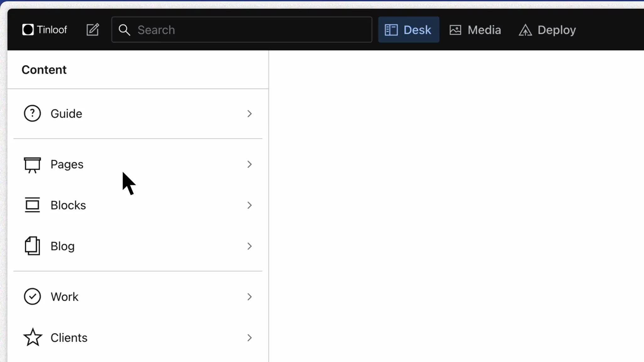Click the Pages presentation board icon
This screenshot has height=362, width=644.
tap(32, 165)
